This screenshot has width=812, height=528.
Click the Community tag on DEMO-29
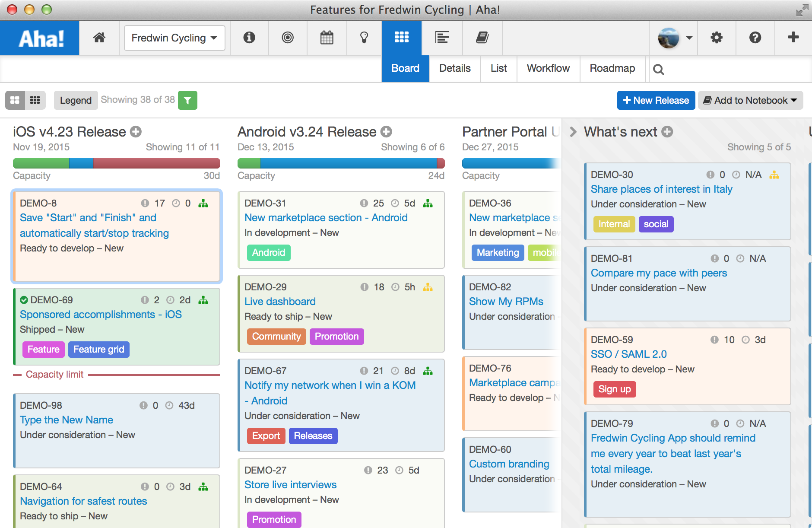pyautogui.click(x=276, y=337)
